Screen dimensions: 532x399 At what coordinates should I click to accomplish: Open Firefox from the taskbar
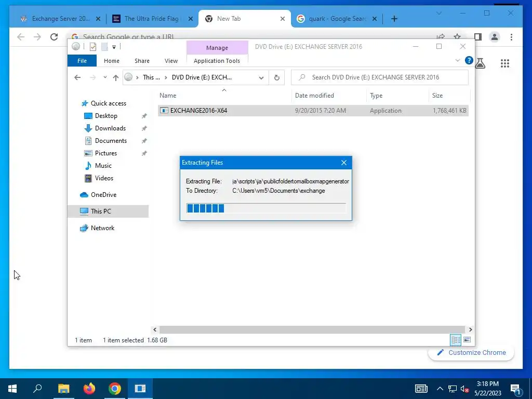89,389
